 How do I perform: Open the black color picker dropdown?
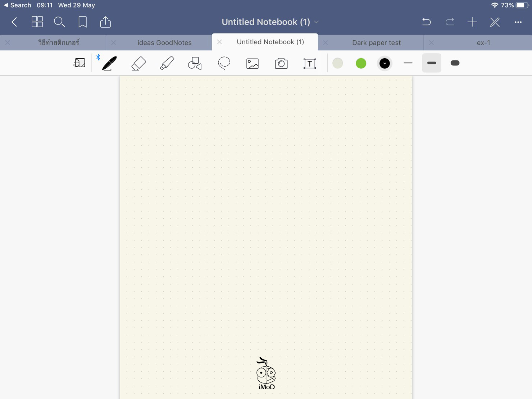(385, 63)
